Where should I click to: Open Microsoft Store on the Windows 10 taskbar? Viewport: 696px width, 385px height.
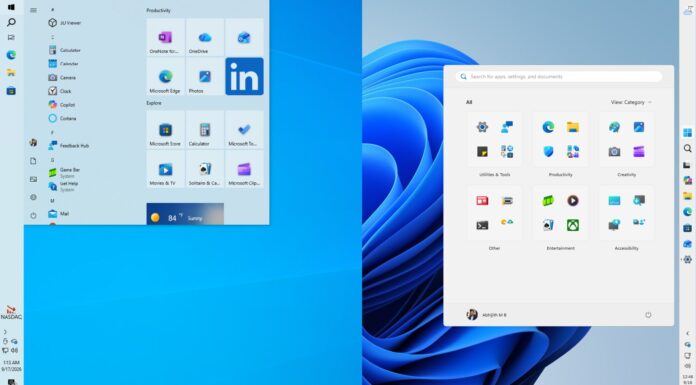(x=12, y=91)
